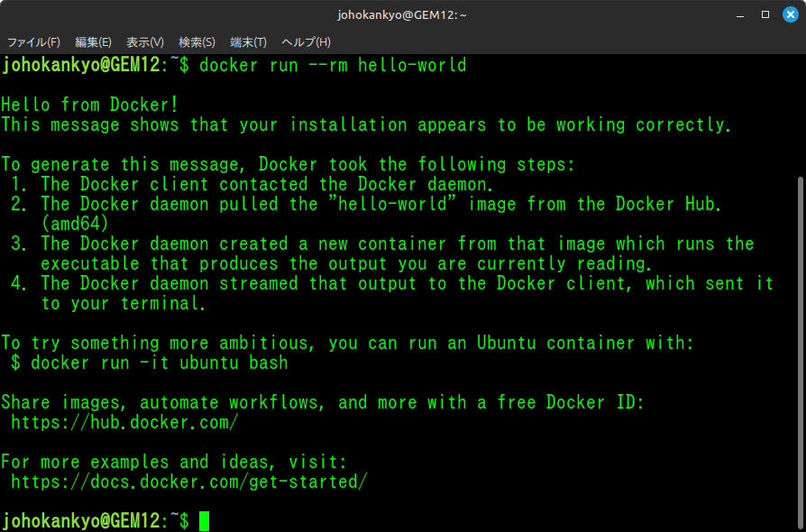This screenshot has height=532, width=806.
Task: Open the 検索(S) menu
Action: point(197,42)
